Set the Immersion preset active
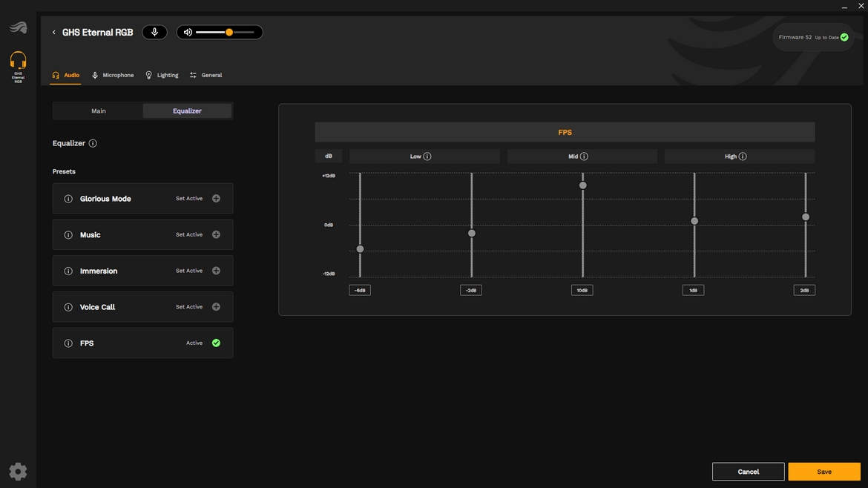 pyautogui.click(x=189, y=271)
